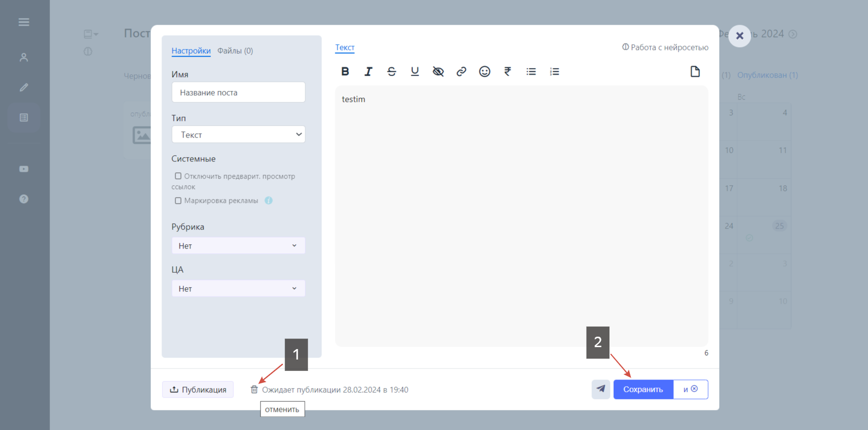868x430 pixels.
Task: Toggle hidden spoiler text eye icon
Action: (x=438, y=71)
